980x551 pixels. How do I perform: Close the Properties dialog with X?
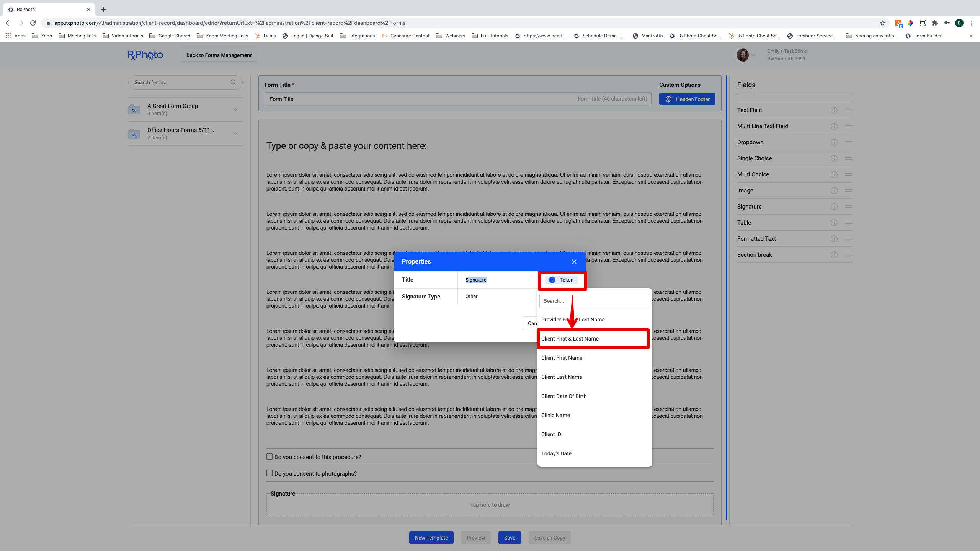coord(574,262)
